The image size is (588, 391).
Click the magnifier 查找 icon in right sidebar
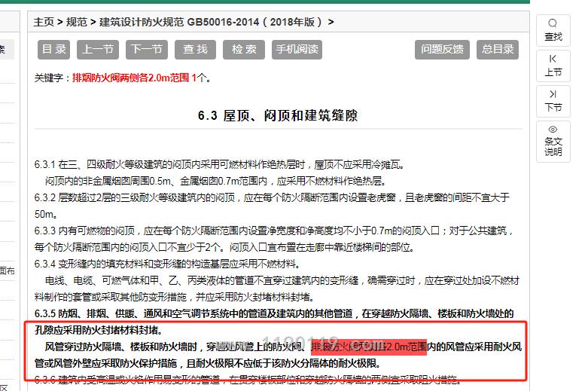553,29
